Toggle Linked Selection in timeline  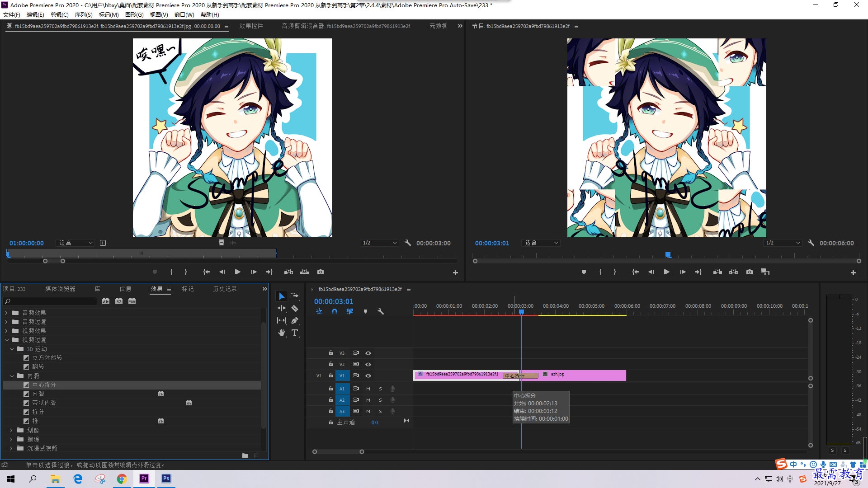click(349, 311)
